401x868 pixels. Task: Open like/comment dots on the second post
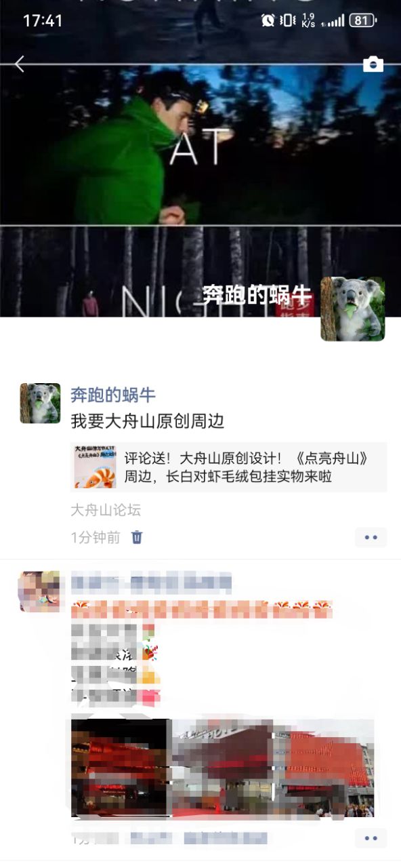pos(371,838)
